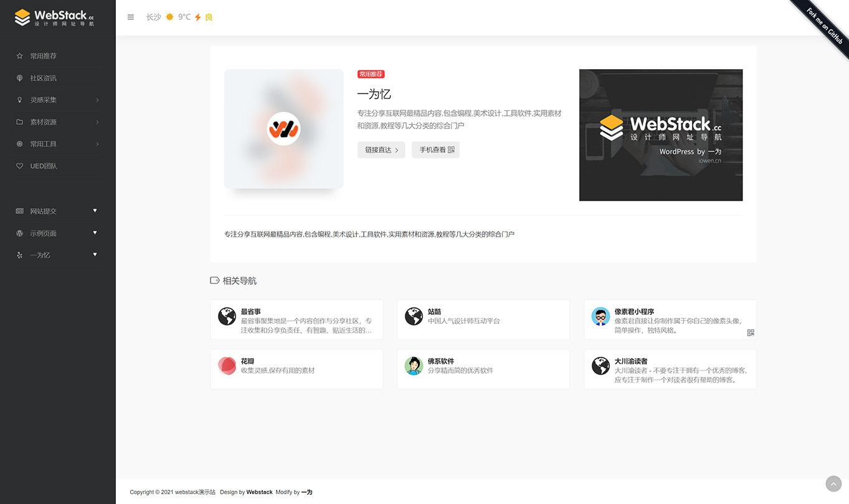The width and height of the screenshot is (849, 504).
Task: Click the folder icon beside 素材资源
Action: click(19, 122)
